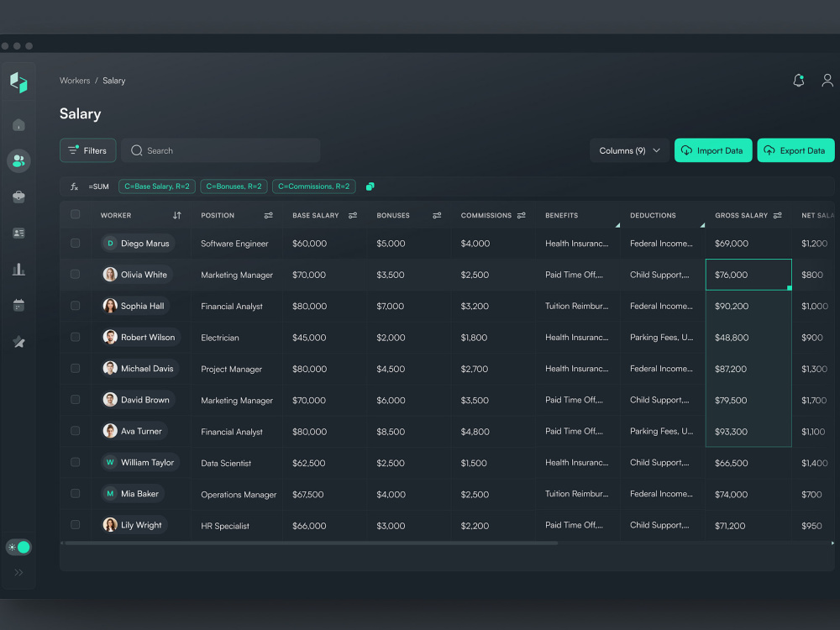This screenshot has height=630, width=840.
Task: Check the Diego Marus row checkbox
Action: tap(75, 244)
